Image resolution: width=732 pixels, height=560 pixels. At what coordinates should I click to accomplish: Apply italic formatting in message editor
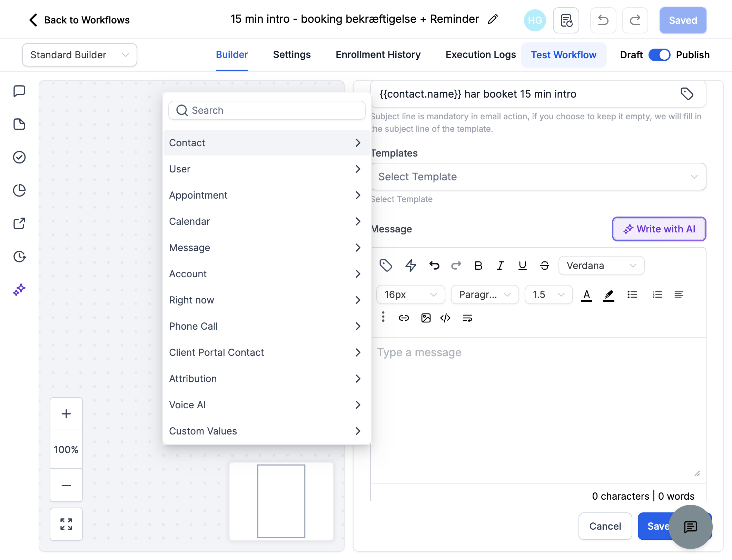pyautogui.click(x=500, y=266)
